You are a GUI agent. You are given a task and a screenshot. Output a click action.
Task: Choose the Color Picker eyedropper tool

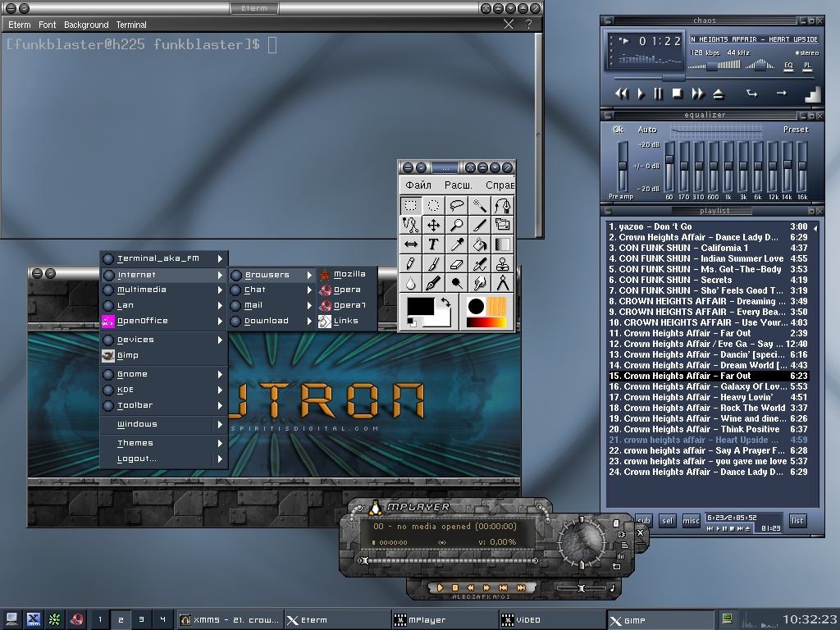tap(456, 244)
